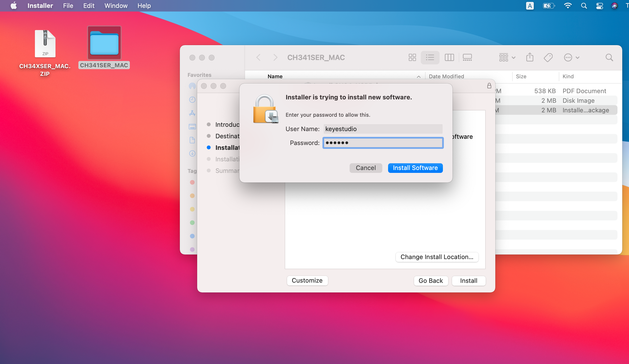Image resolution: width=629 pixels, height=364 pixels.
Task: Switch Finder to column view
Action: pos(449,58)
